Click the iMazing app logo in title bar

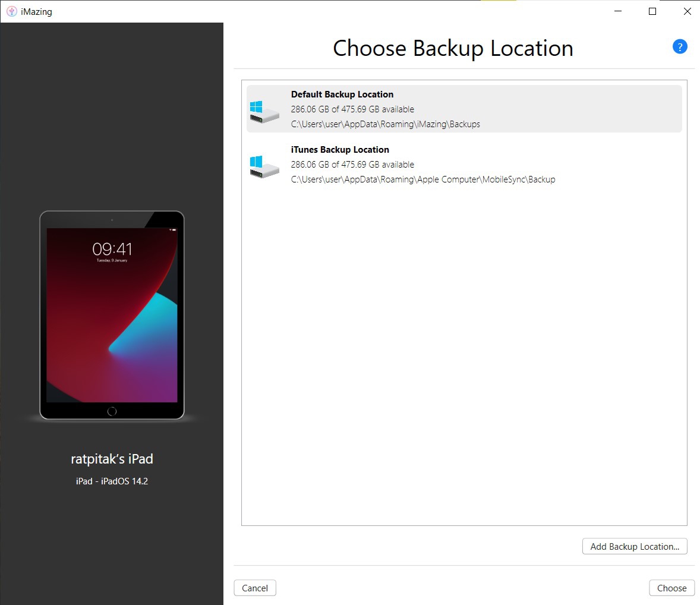pyautogui.click(x=12, y=12)
